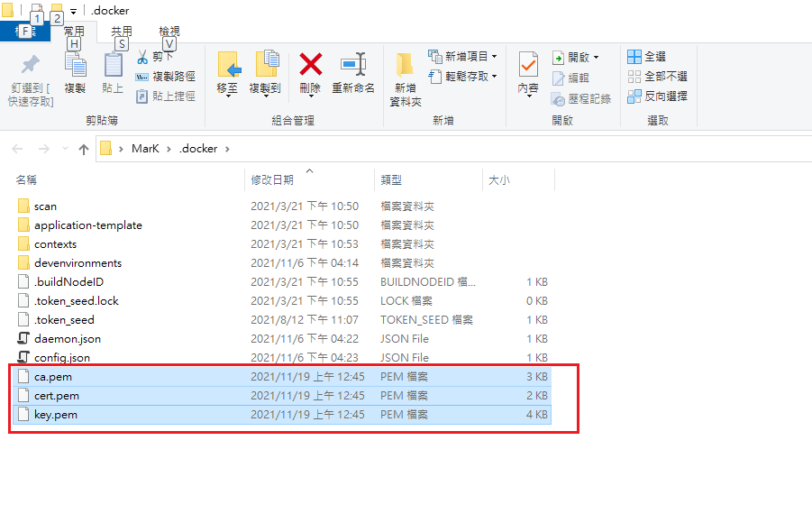Click the 全選 select all button

coord(655,57)
